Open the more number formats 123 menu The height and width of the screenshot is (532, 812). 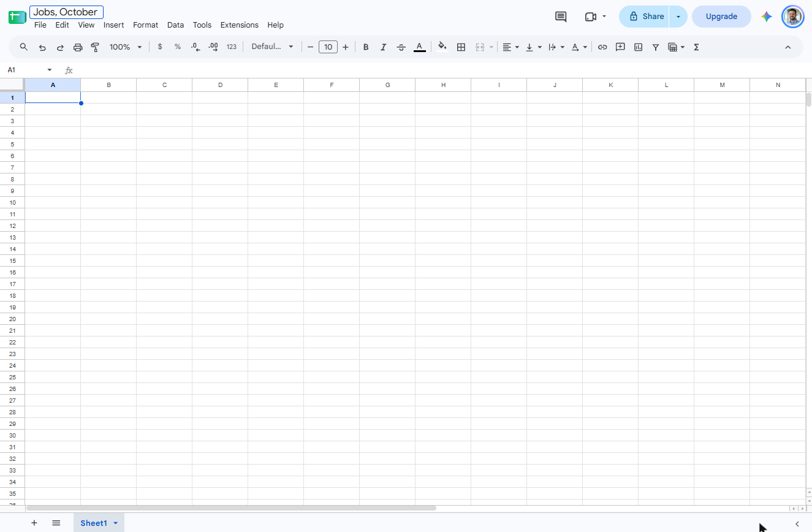point(231,47)
